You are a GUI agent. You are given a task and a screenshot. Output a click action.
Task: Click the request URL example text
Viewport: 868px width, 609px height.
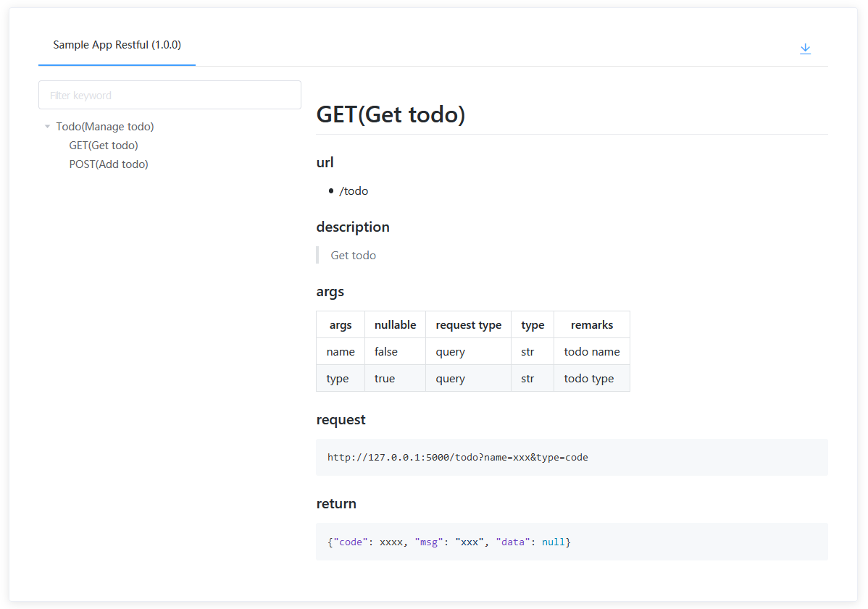tap(457, 457)
